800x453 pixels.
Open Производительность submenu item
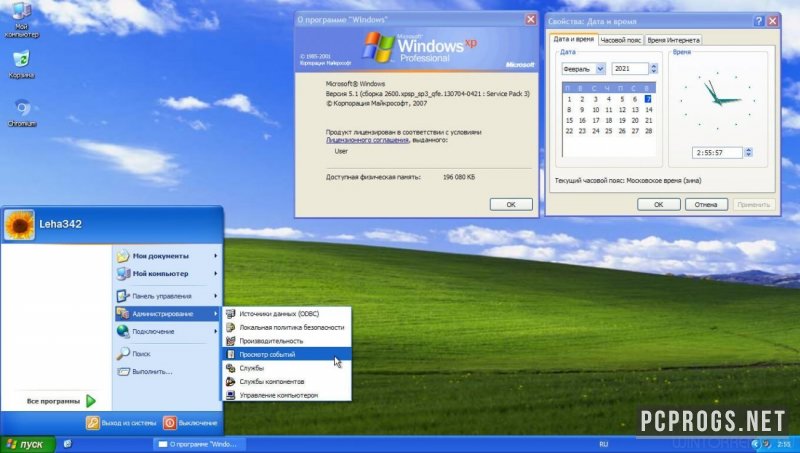pyautogui.click(x=287, y=341)
